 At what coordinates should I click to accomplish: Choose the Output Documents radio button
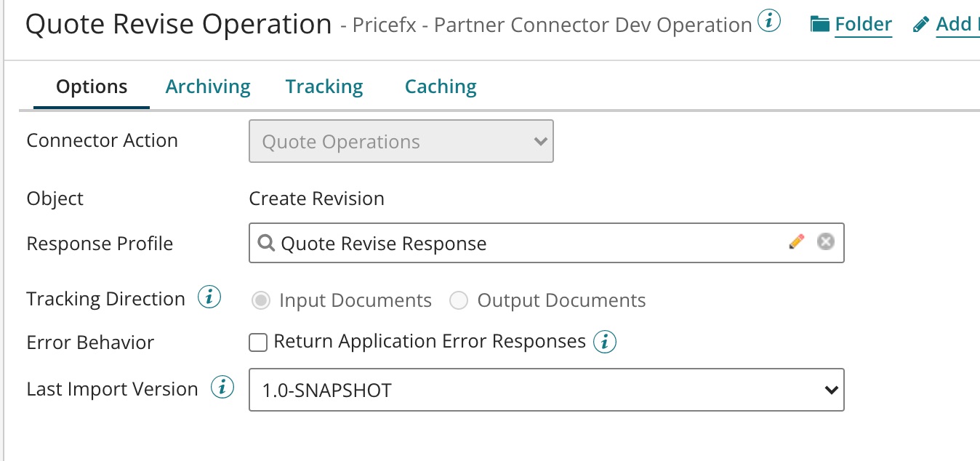click(458, 300)
